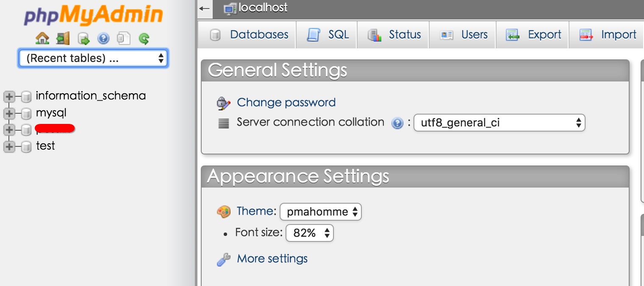The width and height of the screenshot is (644, 286).
Task: Click the Export tab icon
Action: 513,35
